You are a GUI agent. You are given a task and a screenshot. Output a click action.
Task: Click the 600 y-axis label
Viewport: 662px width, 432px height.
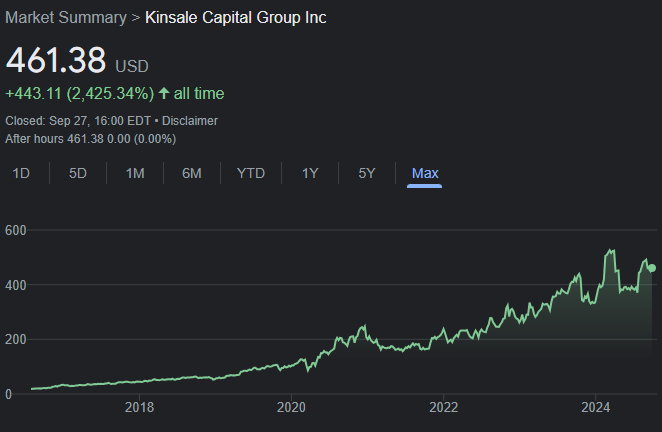point(16,230)
